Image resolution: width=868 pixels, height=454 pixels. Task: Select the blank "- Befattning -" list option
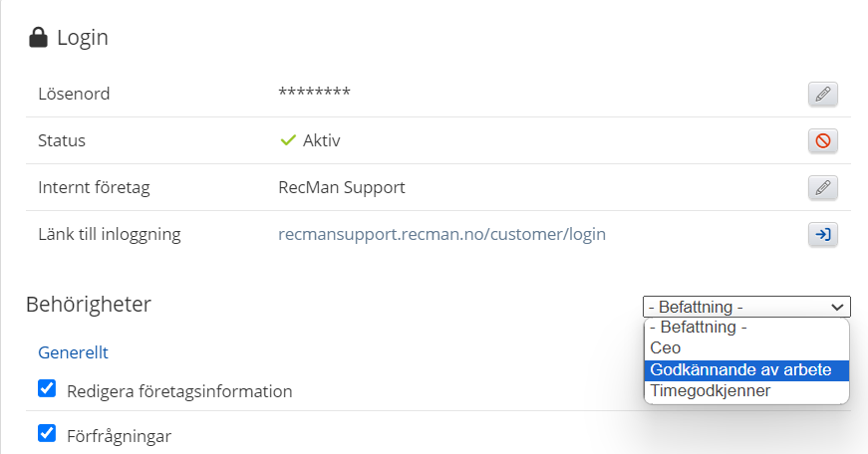(x=698, y=327)
